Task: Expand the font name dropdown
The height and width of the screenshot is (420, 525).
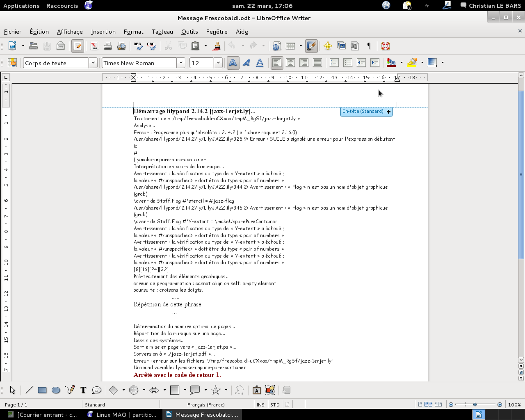Action: [181, 63]
